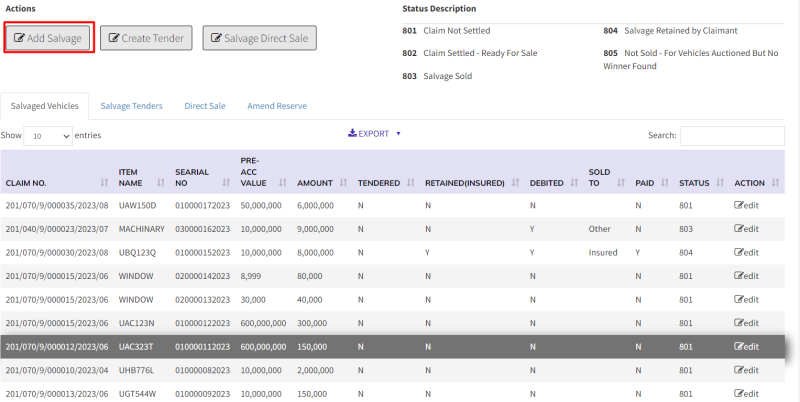Click inside the Search input field

(732, 135)
